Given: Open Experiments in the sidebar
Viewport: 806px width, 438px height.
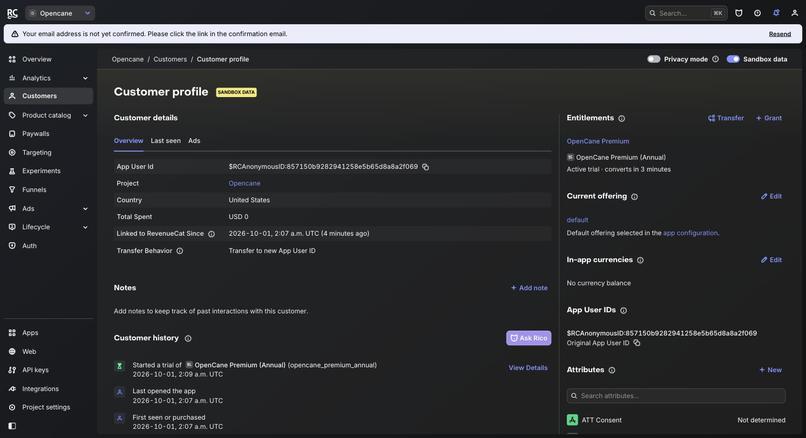Looking at the screenshot, I should click(x=48, y=171).
